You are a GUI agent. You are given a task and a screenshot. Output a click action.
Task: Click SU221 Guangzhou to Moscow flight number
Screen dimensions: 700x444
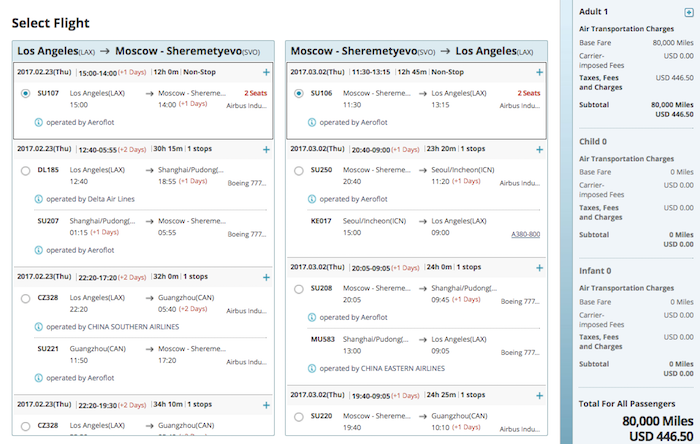[48, 349]
